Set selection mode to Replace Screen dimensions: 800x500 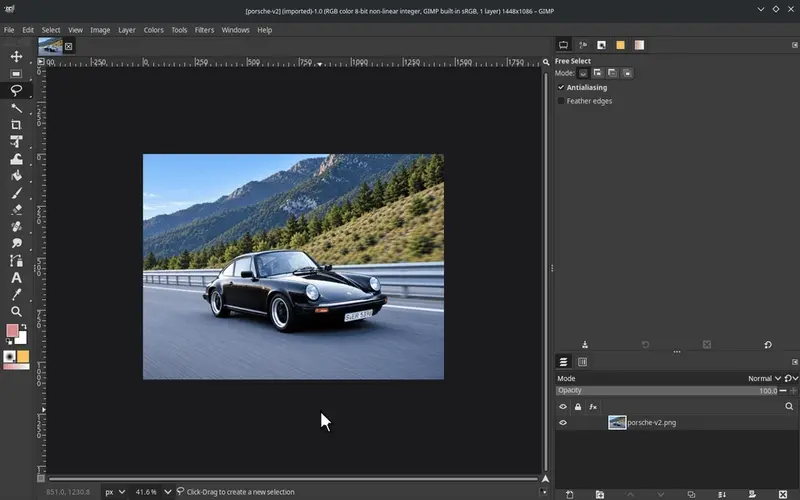(583, 73)
